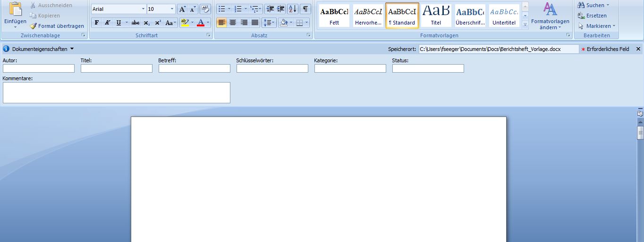Open the highlight color dropdown arrow
Viewport: 644px width, 242px height.
[192, 23]
